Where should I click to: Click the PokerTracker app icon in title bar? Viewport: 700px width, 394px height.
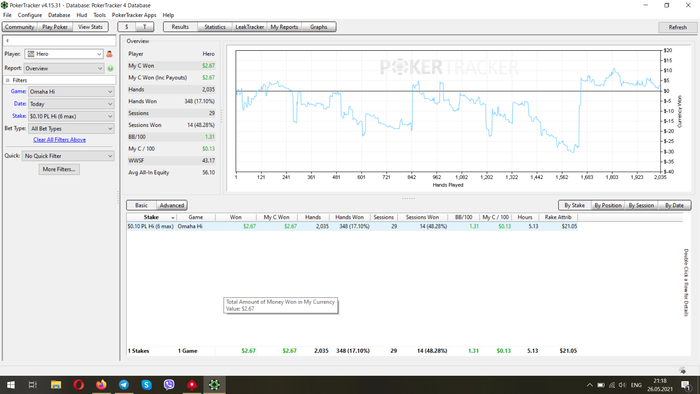pos(4,5)
